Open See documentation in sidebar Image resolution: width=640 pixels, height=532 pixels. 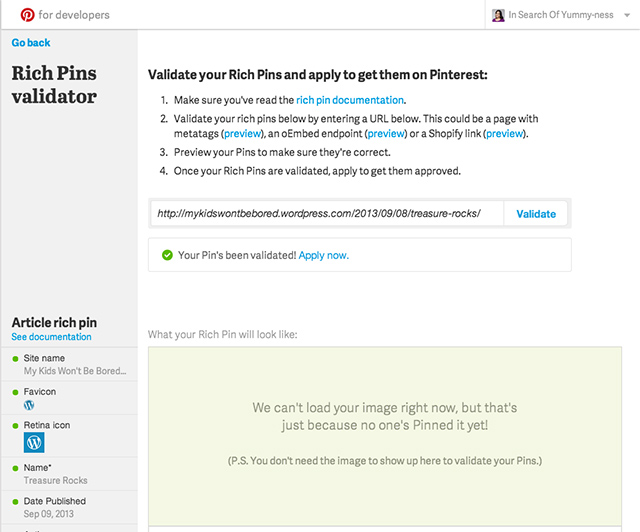[x=51, y=337]
